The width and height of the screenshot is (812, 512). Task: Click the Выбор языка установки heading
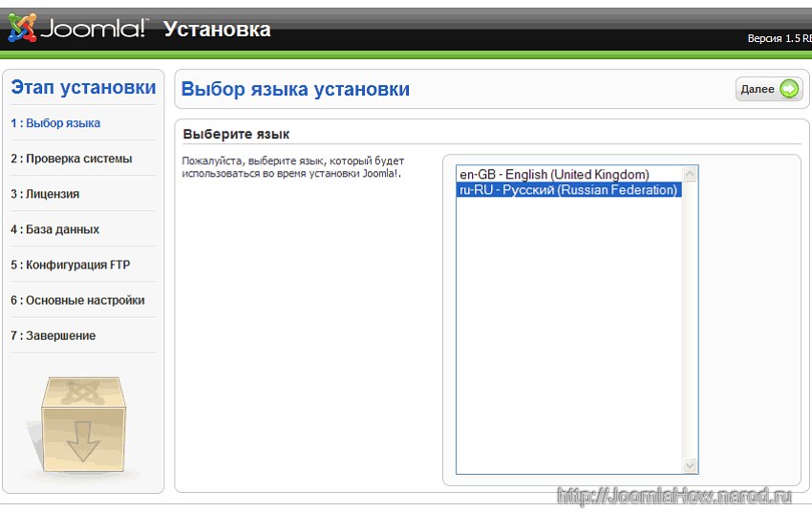295,89
